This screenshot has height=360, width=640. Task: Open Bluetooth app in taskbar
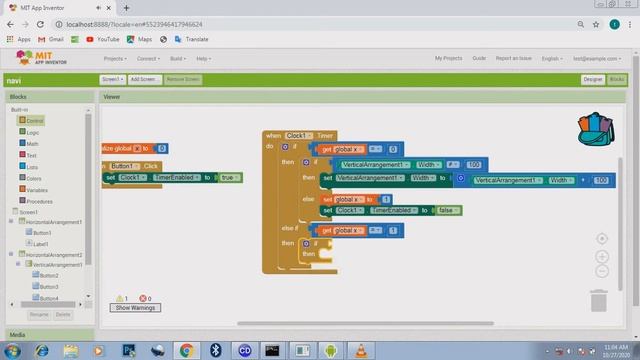click(x=216, y=351)
